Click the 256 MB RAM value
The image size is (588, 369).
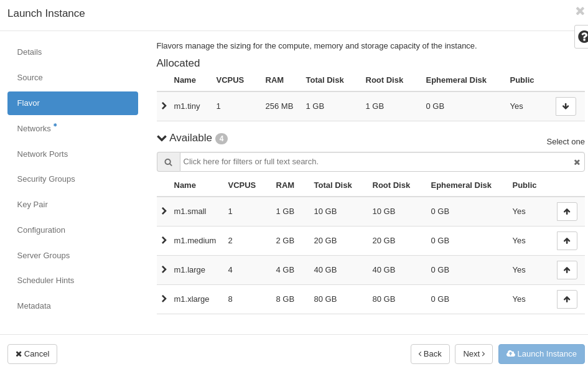click(x=279, y=106)
